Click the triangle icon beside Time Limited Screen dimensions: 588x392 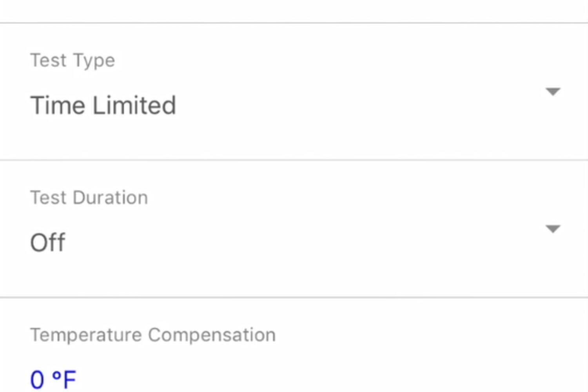click(x=553, y=92)
